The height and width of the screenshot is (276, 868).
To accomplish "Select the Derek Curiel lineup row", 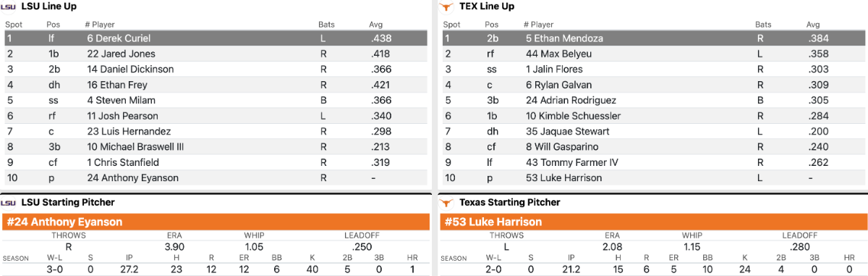I will pos(216,38).
